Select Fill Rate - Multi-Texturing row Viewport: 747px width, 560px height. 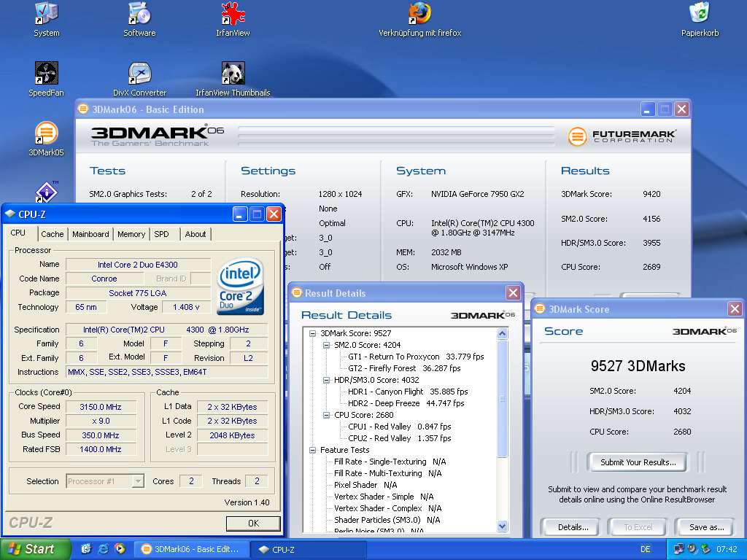tap(387, 473)
